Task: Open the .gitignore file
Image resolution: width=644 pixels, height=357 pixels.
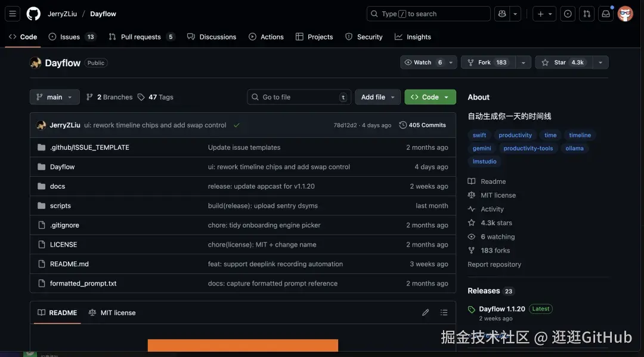Action: tap(64, 225)
